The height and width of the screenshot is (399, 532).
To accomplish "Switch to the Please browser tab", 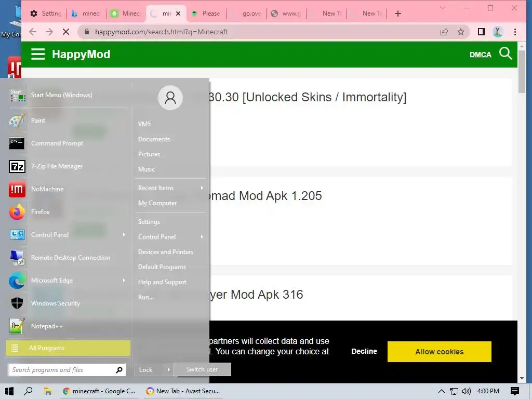I will click(206, 14).
